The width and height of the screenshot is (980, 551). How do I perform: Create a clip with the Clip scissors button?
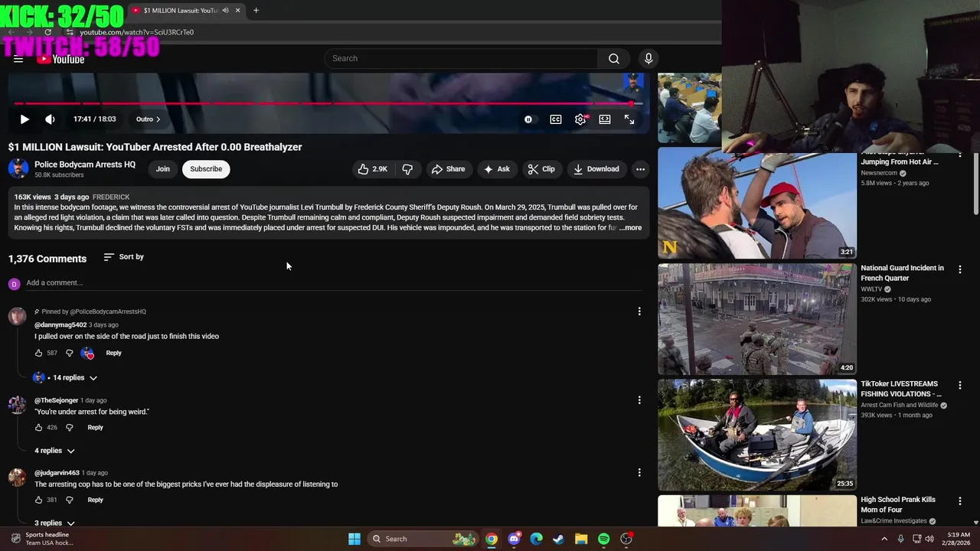[542, 169]
